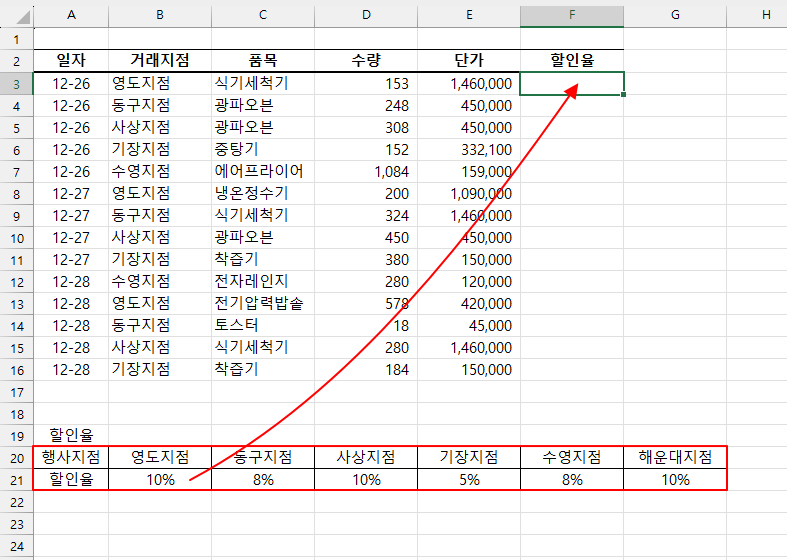Select quantity cell 308
The height and width of the screenshot is (560, 787).
366,127
